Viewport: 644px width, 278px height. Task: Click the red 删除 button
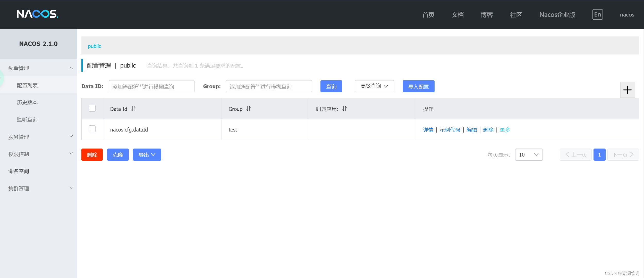(92, 154)
